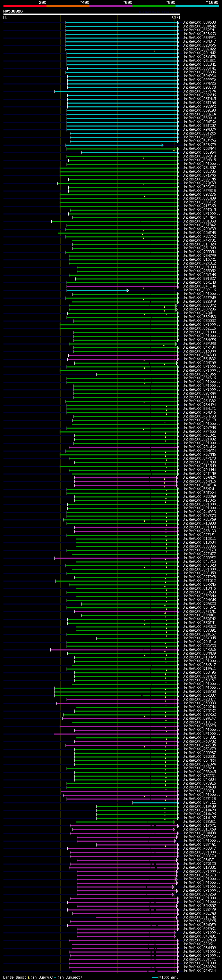Click label UniRef100_B5X673

click(199, 875)
